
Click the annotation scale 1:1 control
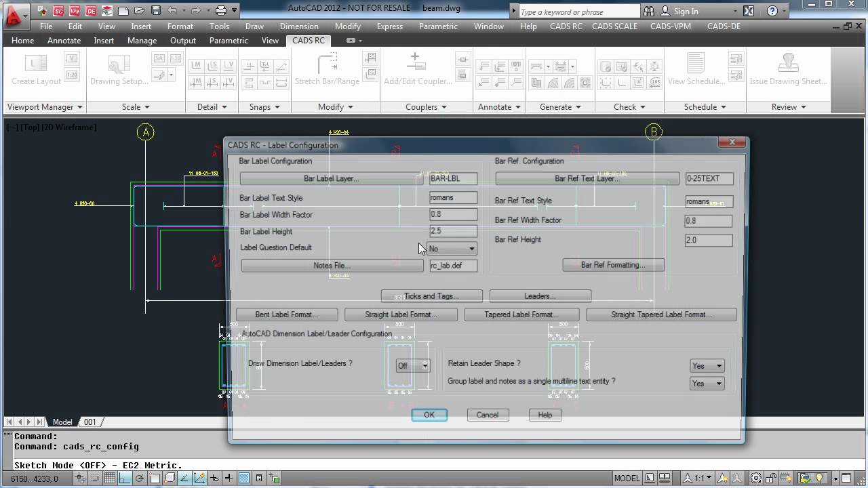pyautogui.click(x=697, y=478)
